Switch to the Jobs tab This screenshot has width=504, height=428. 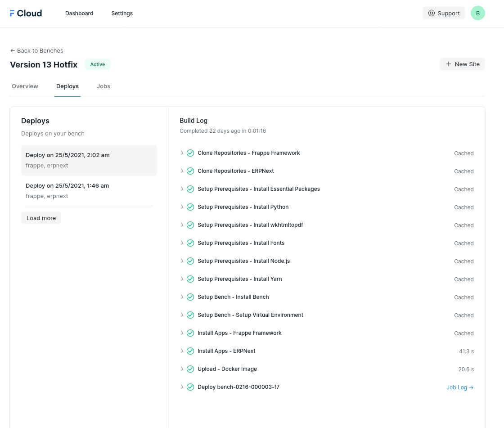[103, 86]
